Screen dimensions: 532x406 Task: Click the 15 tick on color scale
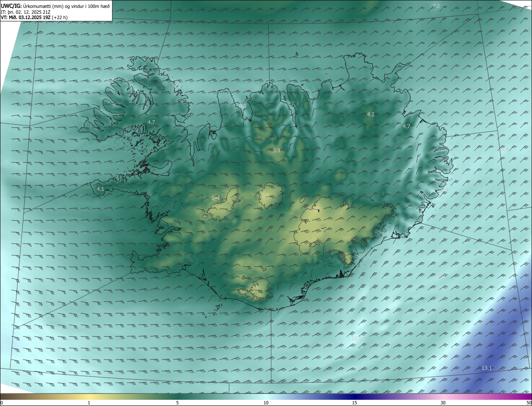(x=355, y=403)
